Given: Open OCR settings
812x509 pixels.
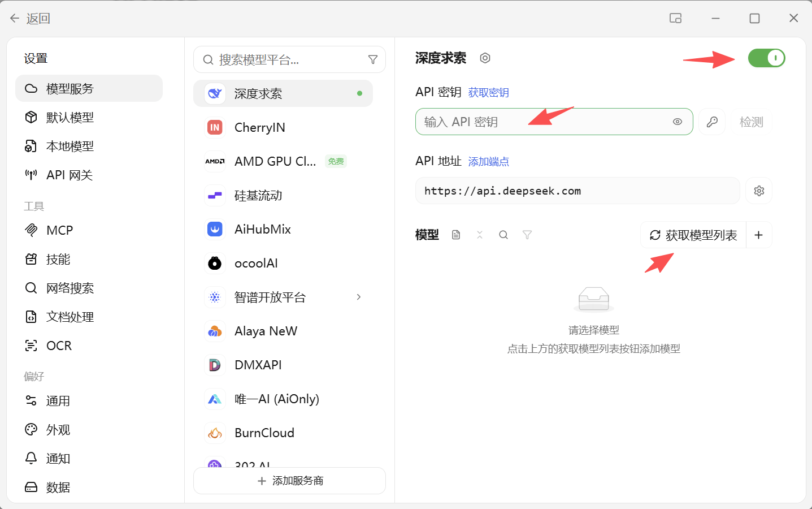Looking at the screenshot, I should point(89,346).
